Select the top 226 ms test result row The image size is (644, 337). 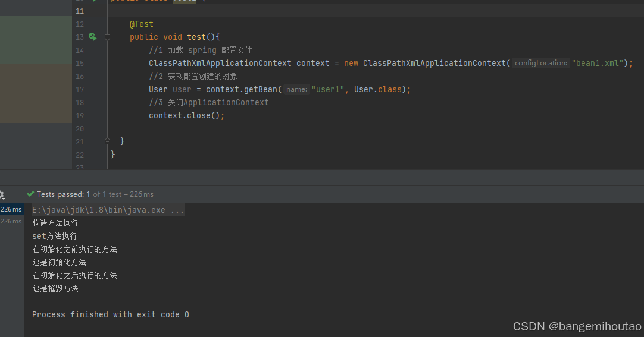(11, 209)
